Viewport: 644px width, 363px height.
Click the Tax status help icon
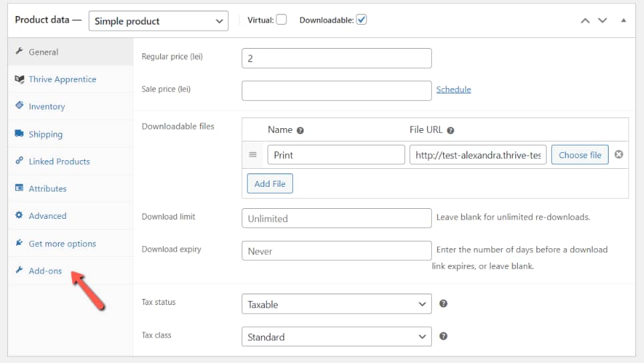(x=443, y=304)
